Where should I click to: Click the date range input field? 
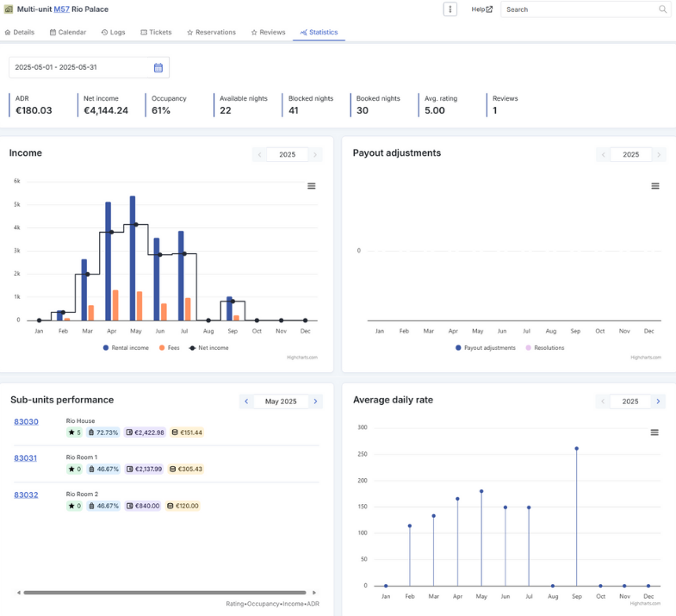coord(78,67)
